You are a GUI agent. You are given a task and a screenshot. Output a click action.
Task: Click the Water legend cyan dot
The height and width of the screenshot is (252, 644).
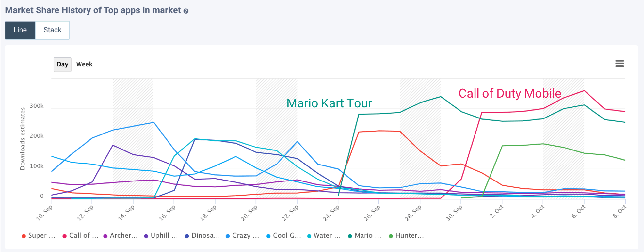pyautogui.click(x=309, y=236)
